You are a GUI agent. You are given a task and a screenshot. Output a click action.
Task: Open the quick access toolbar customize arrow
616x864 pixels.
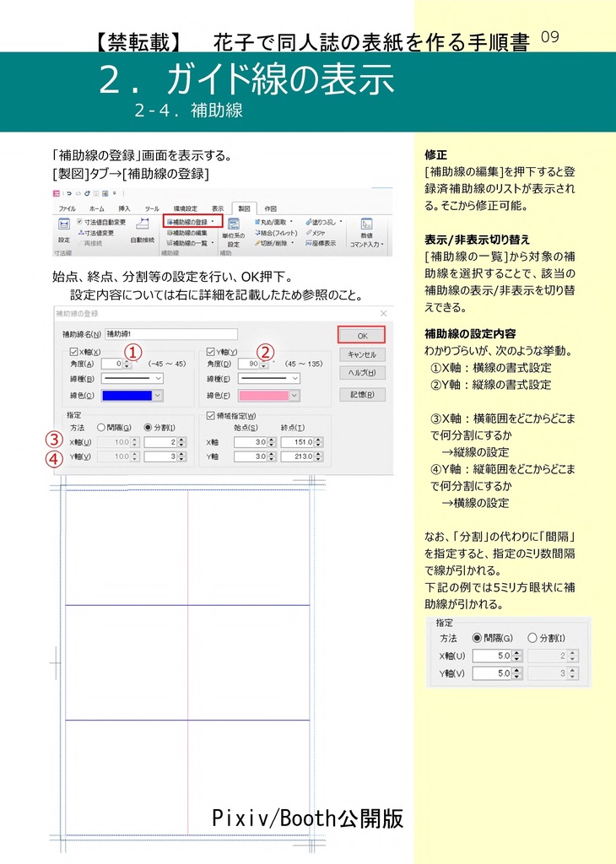click(x=115, y=193)
